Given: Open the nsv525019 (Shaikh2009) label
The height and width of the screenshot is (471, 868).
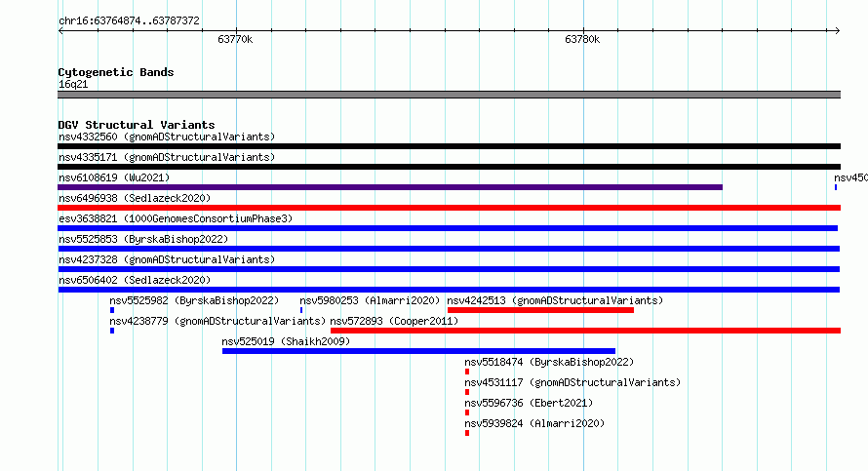Looking at the screenshot, I should 286,341.
